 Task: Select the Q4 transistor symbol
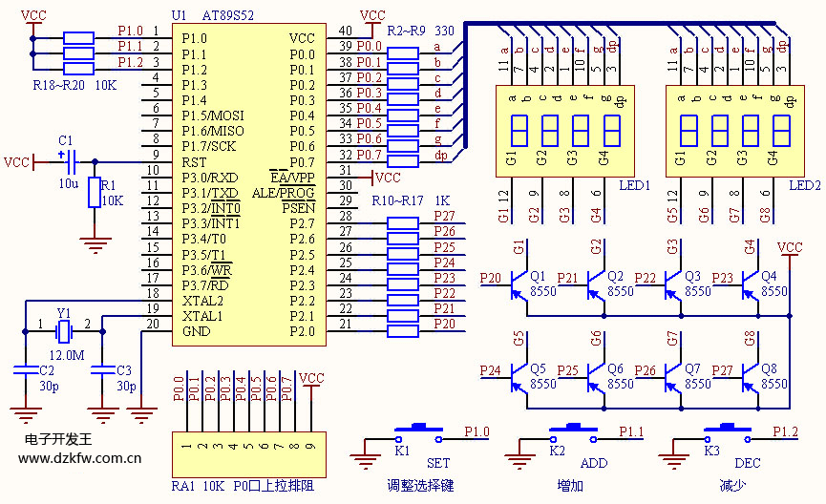752,283
